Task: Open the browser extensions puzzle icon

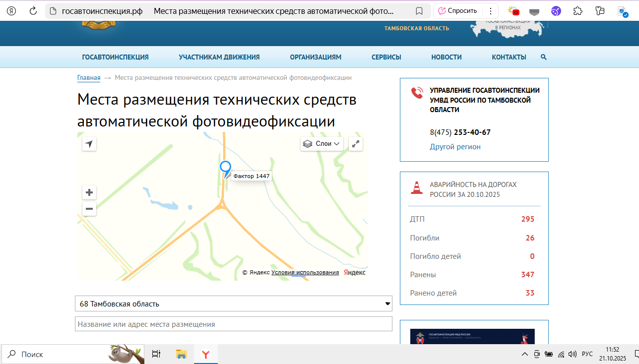Action: point(577,11)
